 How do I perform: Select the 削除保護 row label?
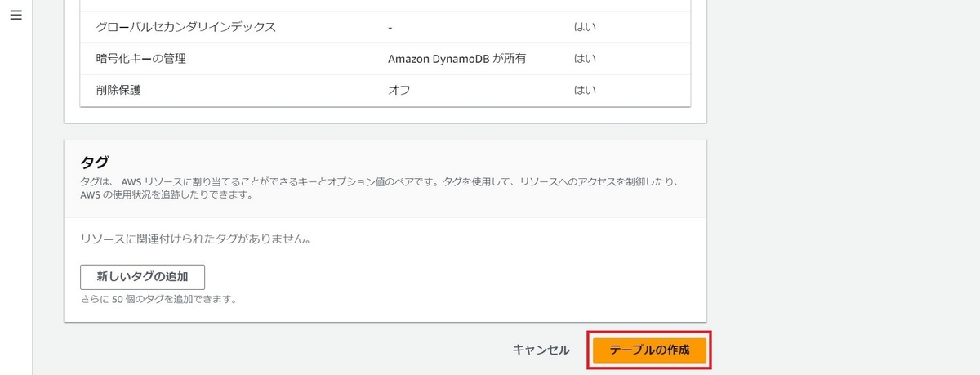(x=118, y=90)
